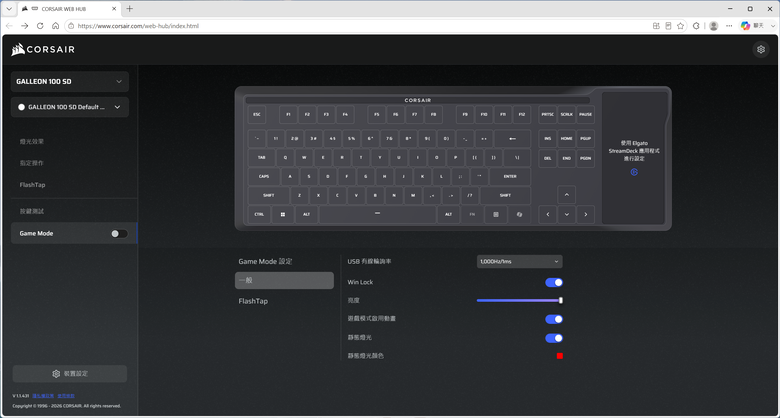Select the CAPS key on the keyboard

coord(264,176)
